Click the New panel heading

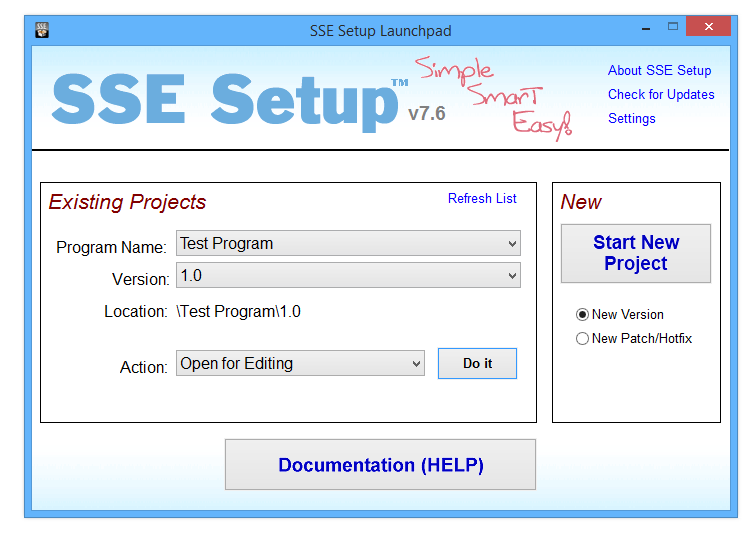[581, 202]
